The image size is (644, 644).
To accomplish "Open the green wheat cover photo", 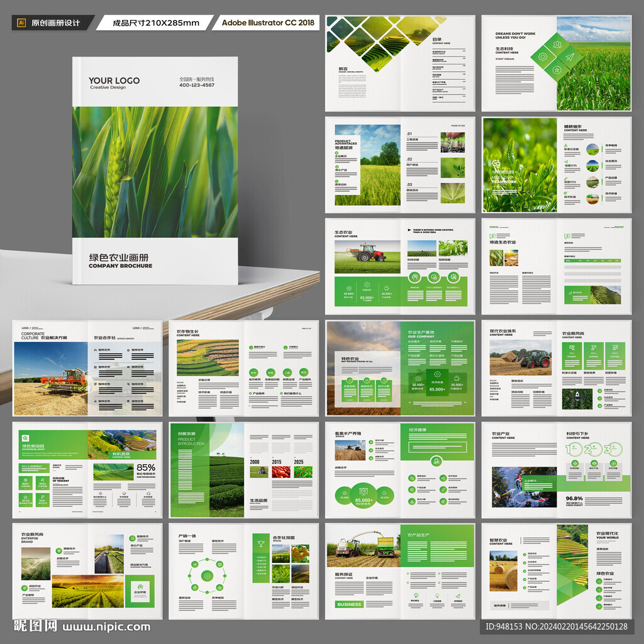I will click(x=155, y=172).
